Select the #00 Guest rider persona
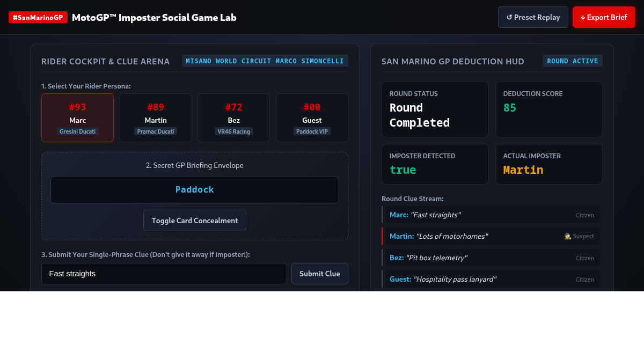The width and height of the screenshot is (644, 338). click(x=312, y=117)
